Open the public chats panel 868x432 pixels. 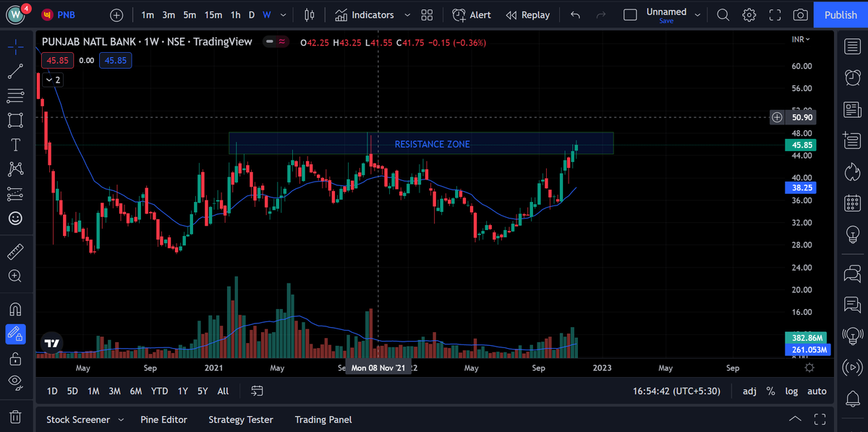click(x=852, y=273)
